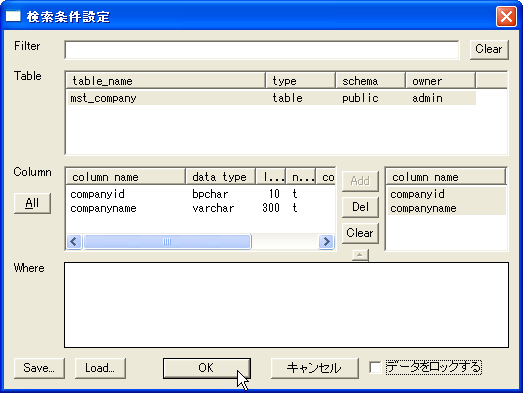This screenshot has height=393, width=523.
Task: Sort by table_name column header
Action: (x=165, y=81)
